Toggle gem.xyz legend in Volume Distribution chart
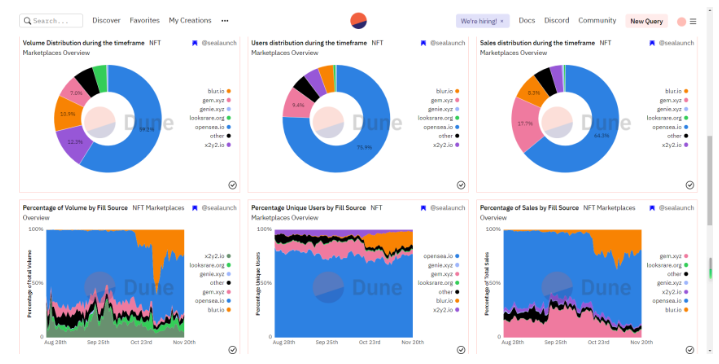719x364 pixels. 216,100
